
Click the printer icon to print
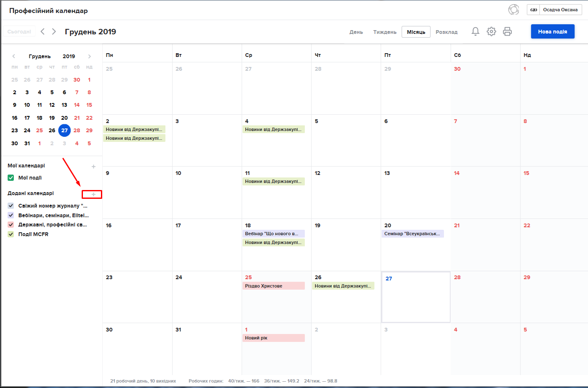pyautogui.click(x=507, y=32)
